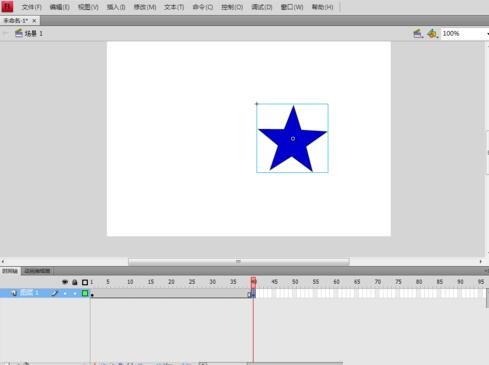
Task: Click the scene clapperboard icon beside 场景 1
Action: [x=19, y=33]
